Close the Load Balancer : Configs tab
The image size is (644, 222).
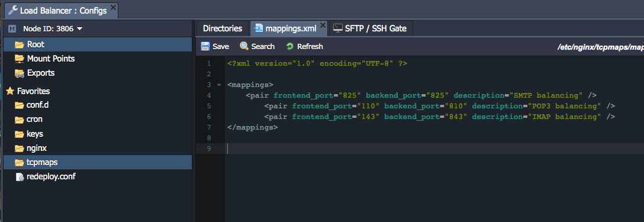tap(114, 7)
